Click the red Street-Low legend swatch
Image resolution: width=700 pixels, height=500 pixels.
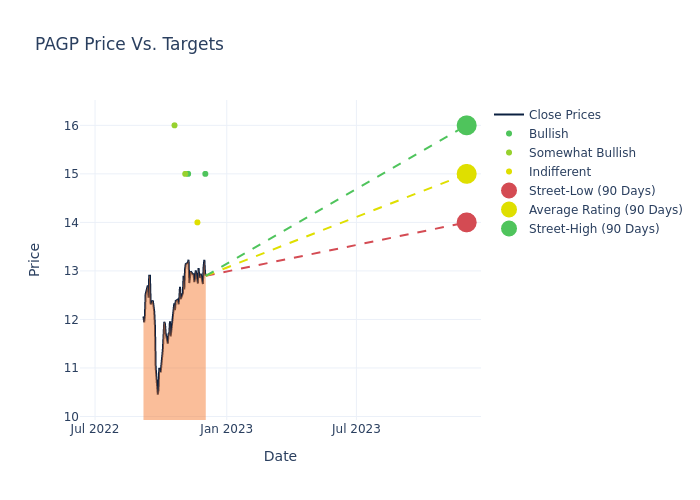point(509,191)
